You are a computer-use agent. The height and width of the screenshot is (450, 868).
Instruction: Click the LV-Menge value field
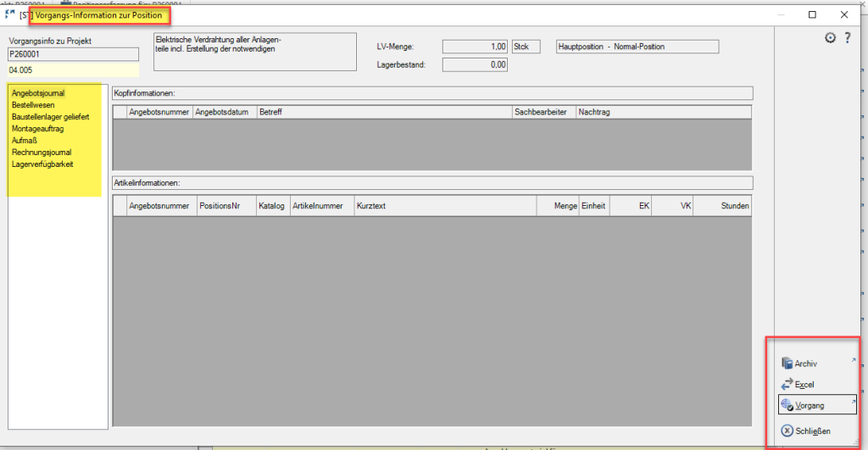click(475, 47)
